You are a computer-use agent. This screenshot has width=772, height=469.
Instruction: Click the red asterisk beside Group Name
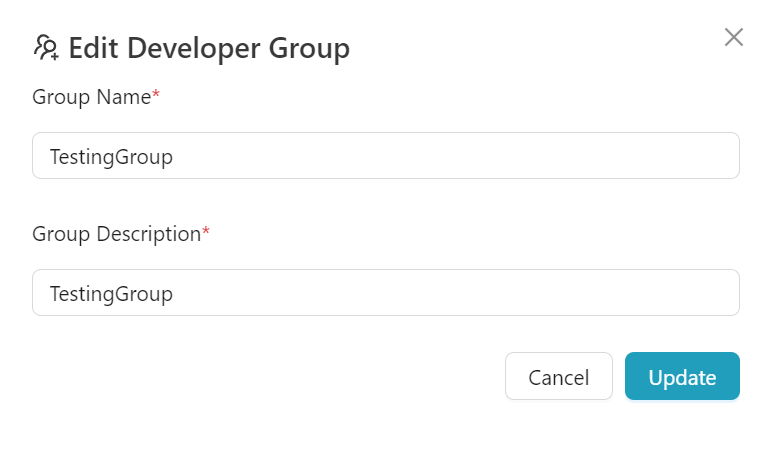tap(156, 95)
